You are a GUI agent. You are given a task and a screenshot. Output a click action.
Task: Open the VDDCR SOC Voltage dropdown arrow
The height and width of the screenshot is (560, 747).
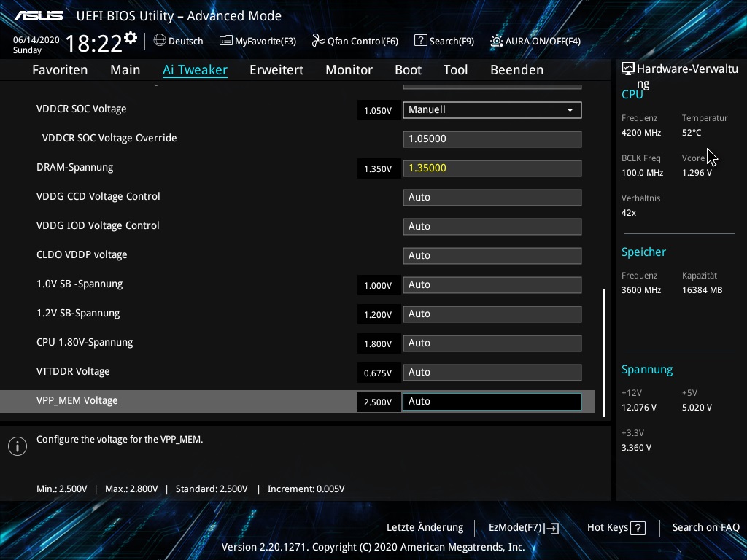click(570, 110)
